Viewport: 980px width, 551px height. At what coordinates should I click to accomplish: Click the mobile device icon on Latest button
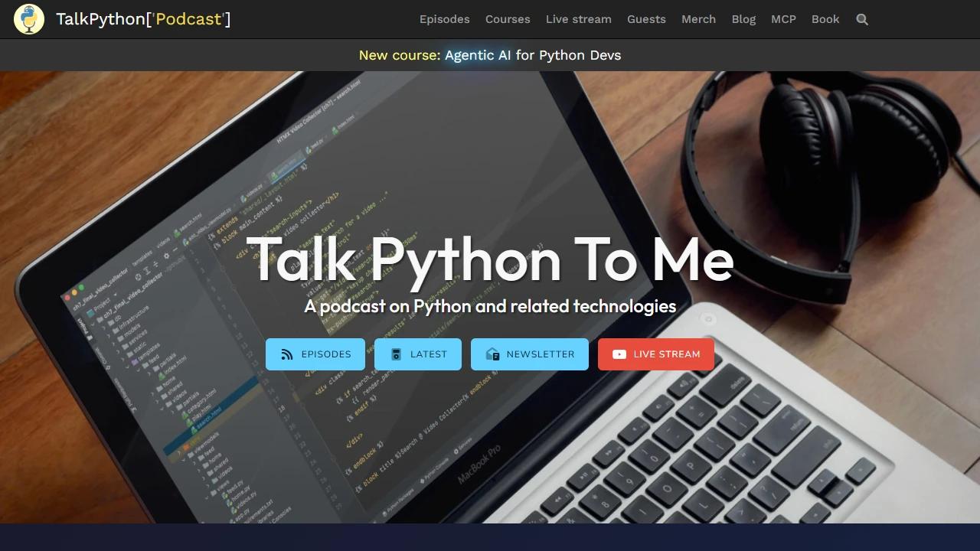(396, 354)
